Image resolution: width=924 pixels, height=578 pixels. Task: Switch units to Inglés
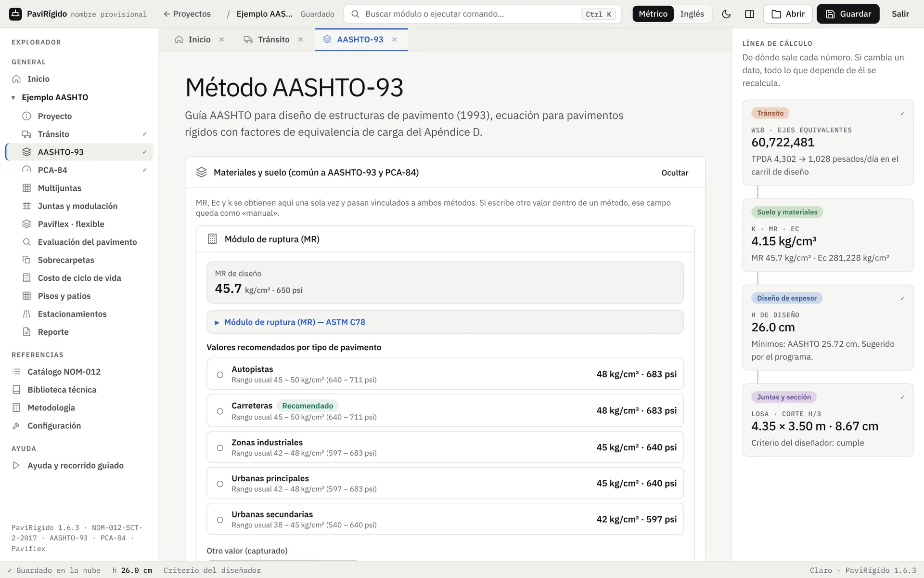[692, 14]
